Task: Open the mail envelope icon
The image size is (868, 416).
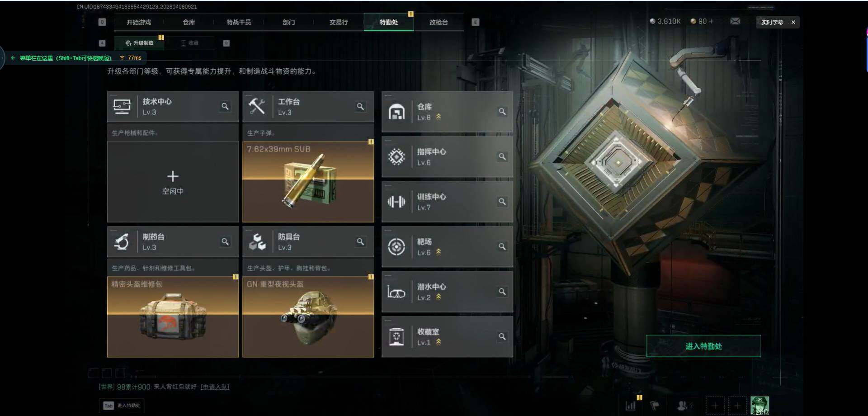Action: pos(735,21)
